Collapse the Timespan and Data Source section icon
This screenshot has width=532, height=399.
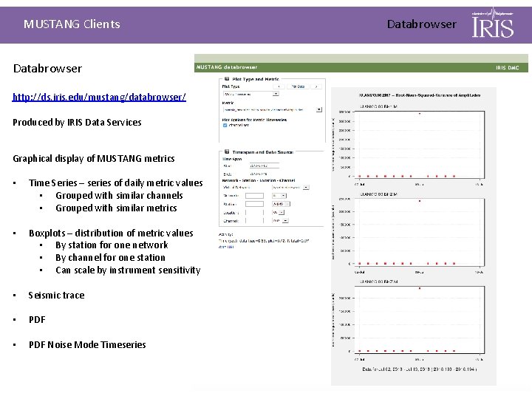[x=227, y=151]
